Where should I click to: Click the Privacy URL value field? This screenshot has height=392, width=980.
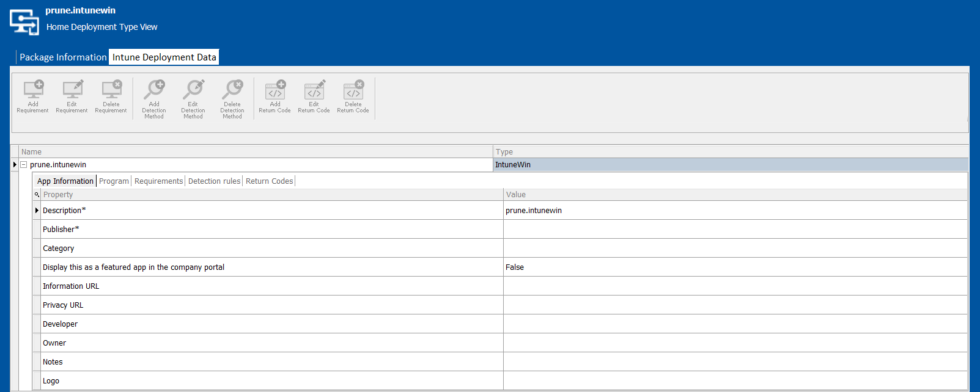pyautogui.click(x=735, y=305)
